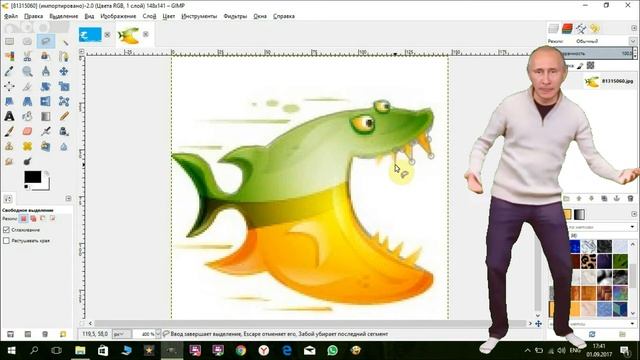Select the Clone stamp tool

[9, 146]
